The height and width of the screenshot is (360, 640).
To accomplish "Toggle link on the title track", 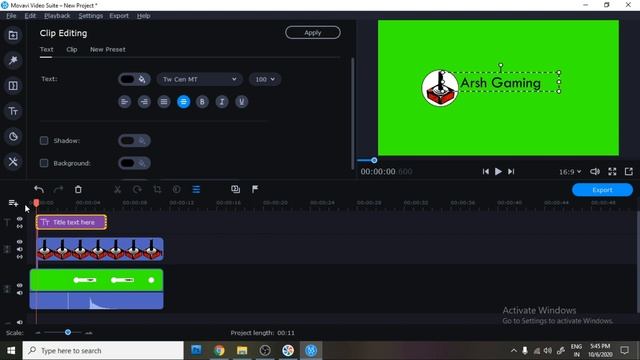I will coord(20,226).
